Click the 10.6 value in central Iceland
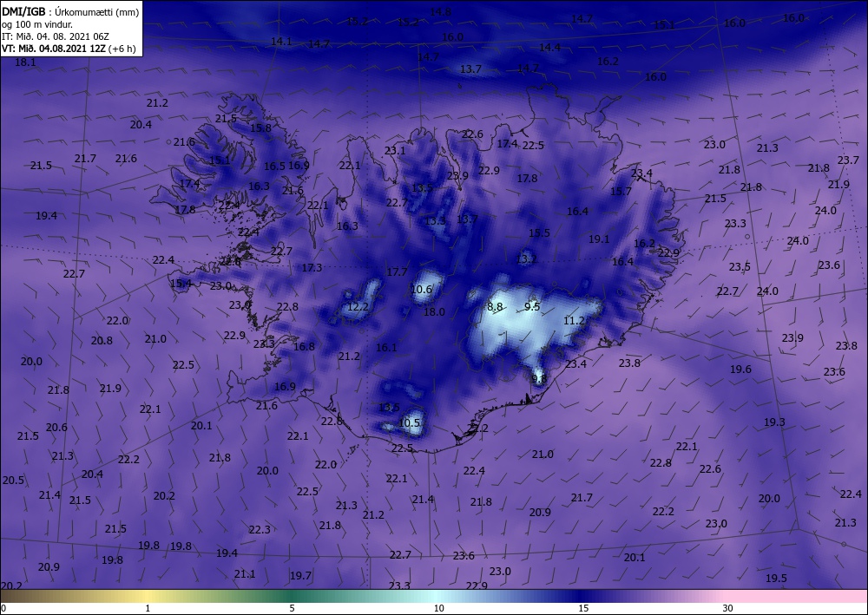The height and width of the screenshot is (615, 868). click(x=421, y=289)
